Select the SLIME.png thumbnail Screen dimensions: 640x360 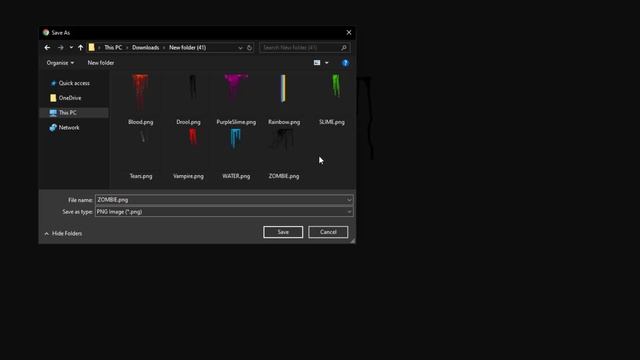tap(336, 86)
